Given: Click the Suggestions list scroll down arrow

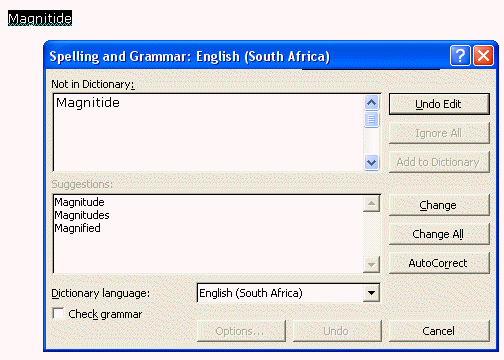Looking at the screenshot, I should pos(371,265).
